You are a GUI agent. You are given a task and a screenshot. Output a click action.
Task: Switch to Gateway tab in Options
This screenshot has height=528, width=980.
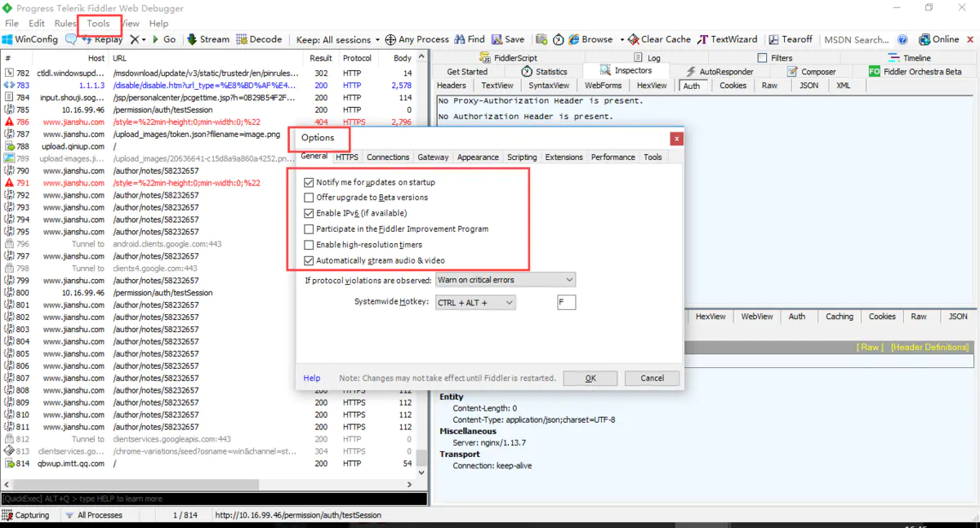[433, 157]
